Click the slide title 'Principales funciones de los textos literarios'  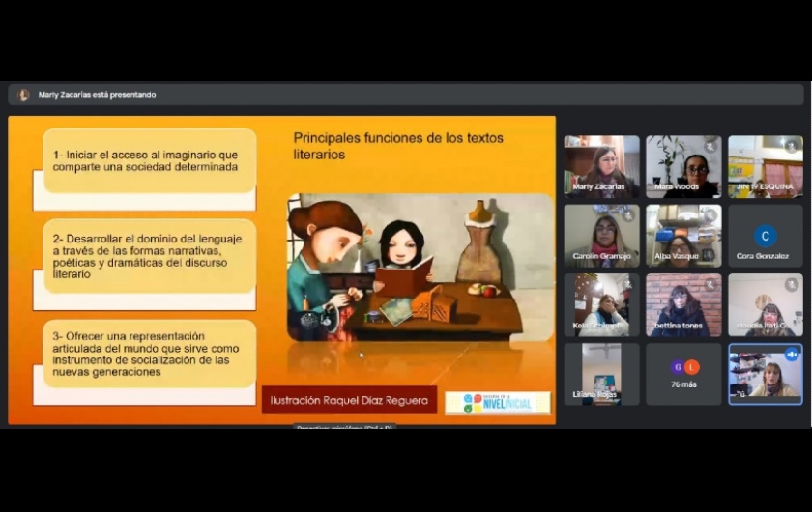point(398,146)
